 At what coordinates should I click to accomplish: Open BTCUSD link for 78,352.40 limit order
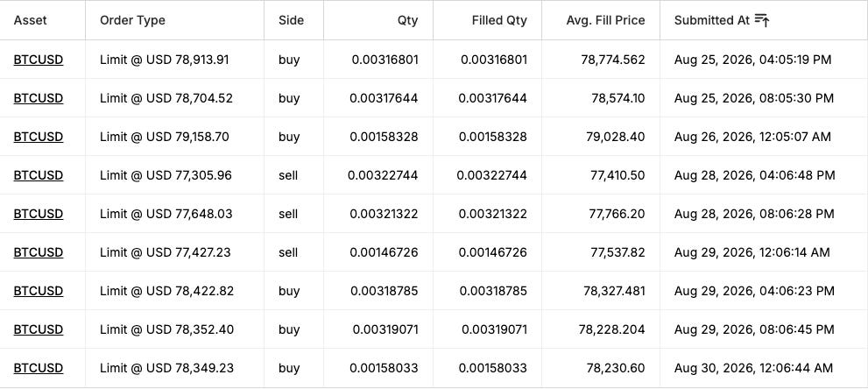click(39, 329)
